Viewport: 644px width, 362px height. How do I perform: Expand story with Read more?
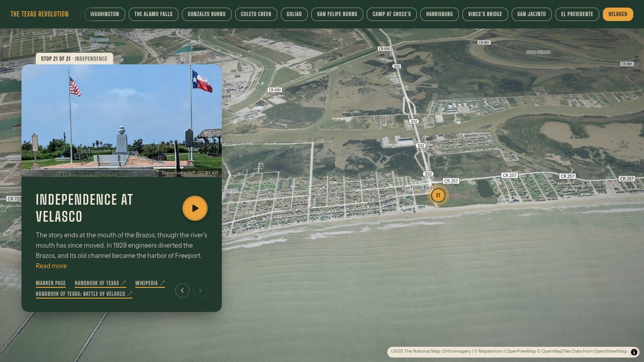[51, 266]
